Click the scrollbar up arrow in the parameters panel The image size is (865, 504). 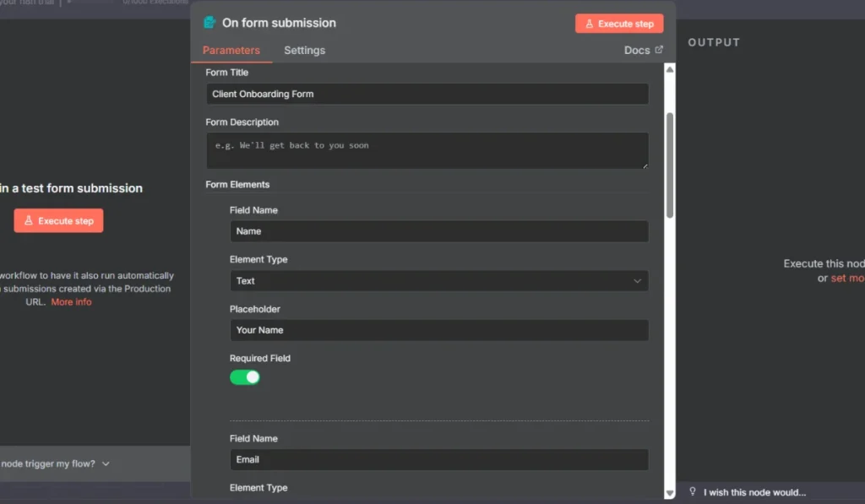[670, 70]
